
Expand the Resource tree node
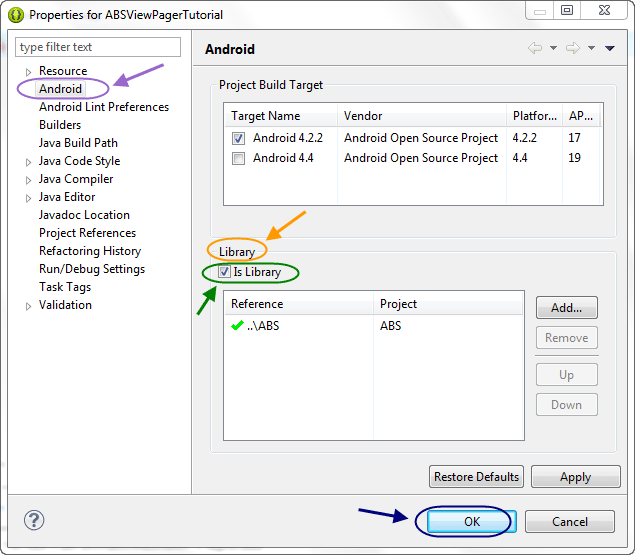(28, 72)
